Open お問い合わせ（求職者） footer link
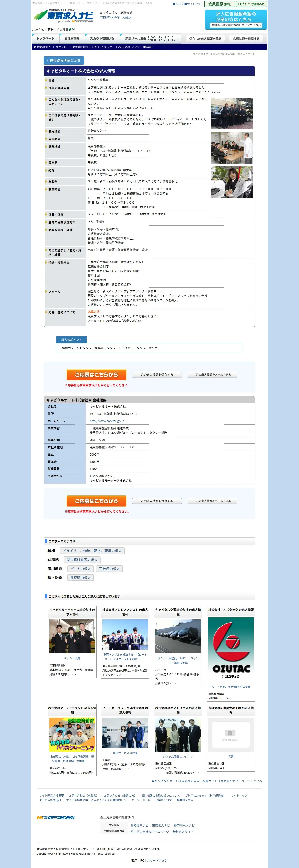299x868 pixels. 84,796
